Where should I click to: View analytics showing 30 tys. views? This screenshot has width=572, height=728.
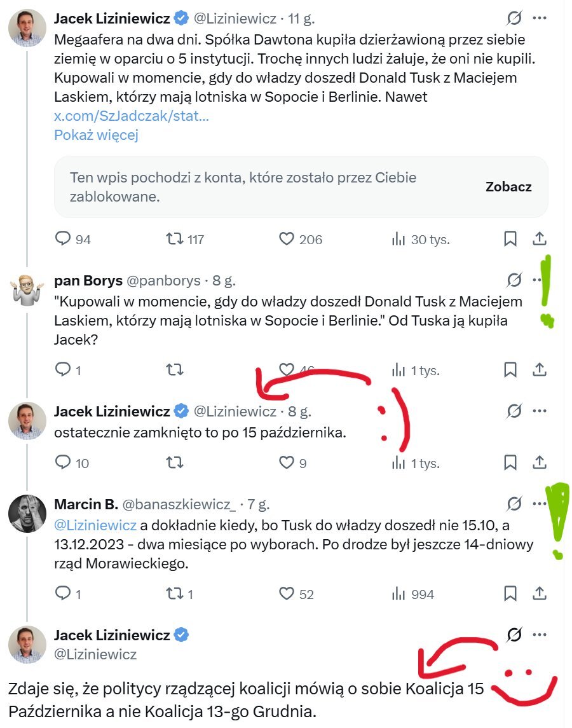point(398,239)
